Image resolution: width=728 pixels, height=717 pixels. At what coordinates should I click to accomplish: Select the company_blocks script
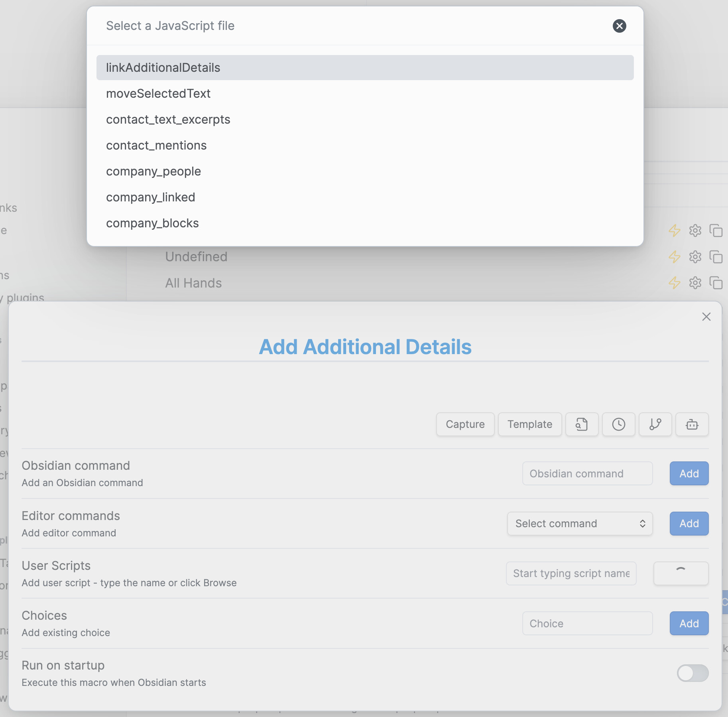coord(152,223)
